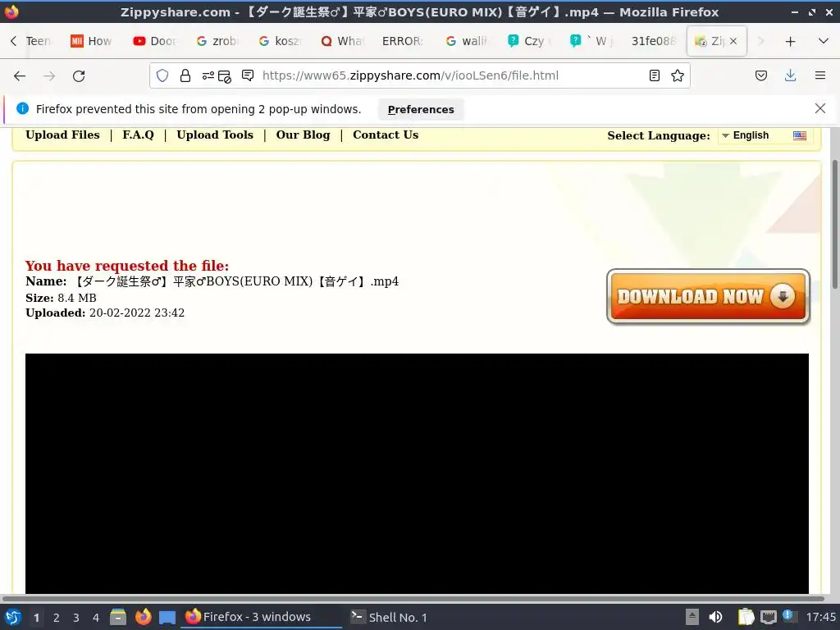The image size is (840, 630).
Task: Switch to the Google zrob tab
Action: pyautogui.click(x=217, y=41)
